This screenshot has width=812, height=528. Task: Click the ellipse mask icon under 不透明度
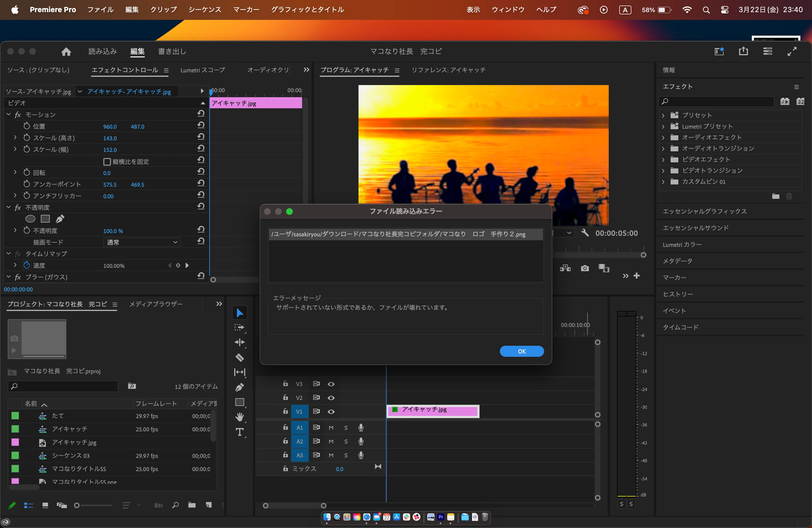point(30,219)
